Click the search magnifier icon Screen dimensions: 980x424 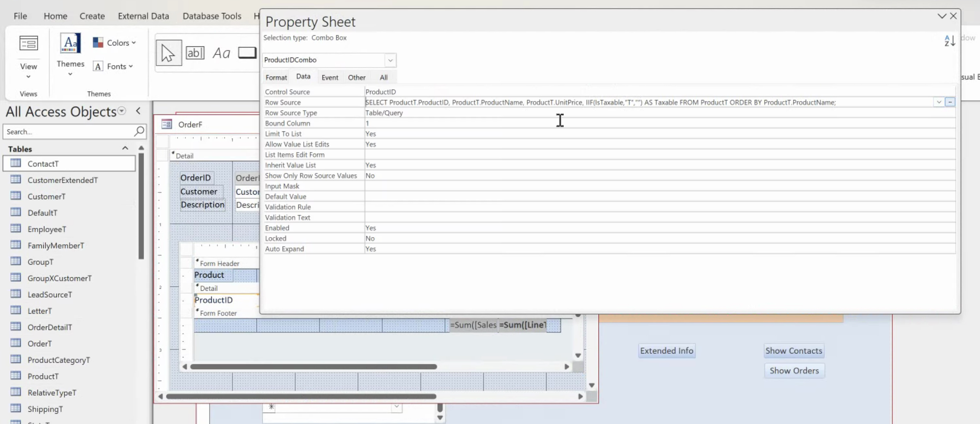point(139,131)
